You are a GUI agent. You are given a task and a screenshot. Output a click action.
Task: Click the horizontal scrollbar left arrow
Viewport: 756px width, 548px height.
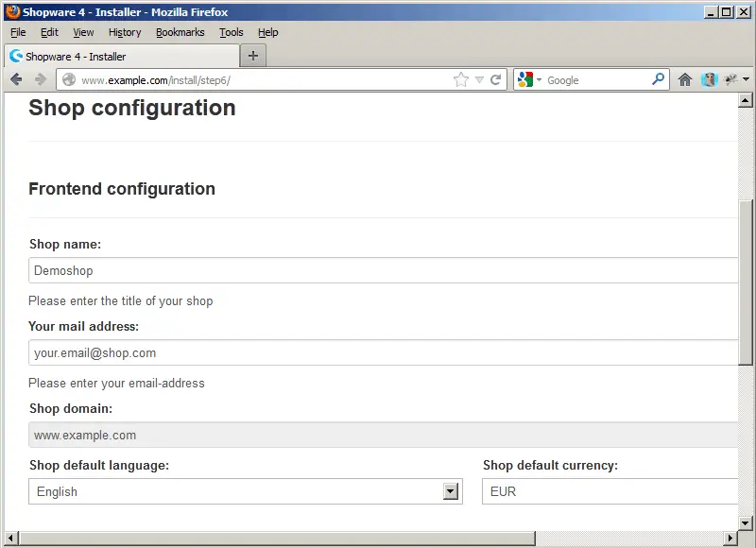[x=11, y=538]
